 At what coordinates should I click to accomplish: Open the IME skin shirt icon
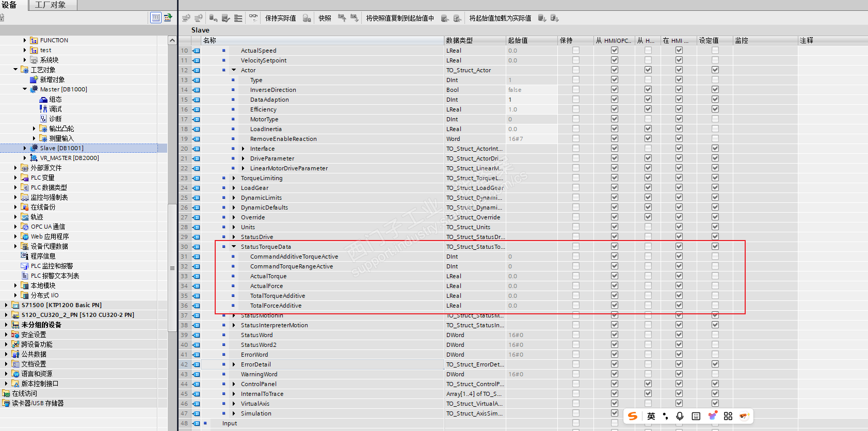[712, 416]
